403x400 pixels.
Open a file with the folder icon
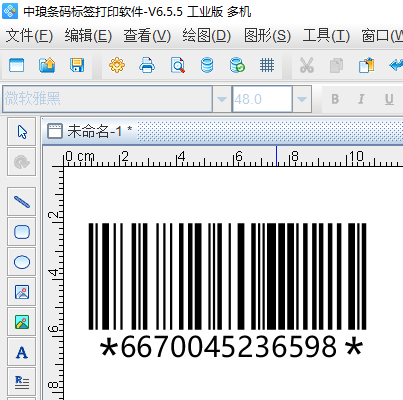(47, 65)
